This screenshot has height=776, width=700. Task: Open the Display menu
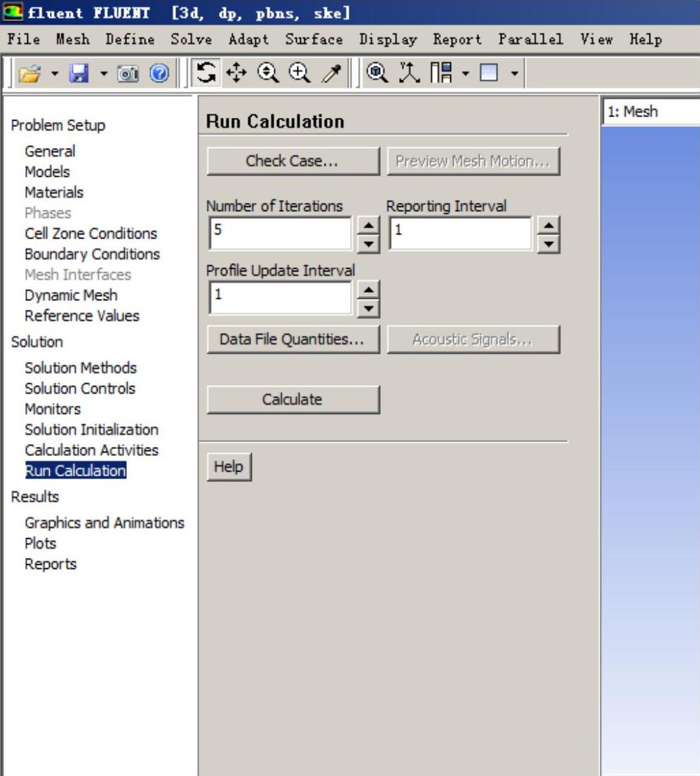389,39
